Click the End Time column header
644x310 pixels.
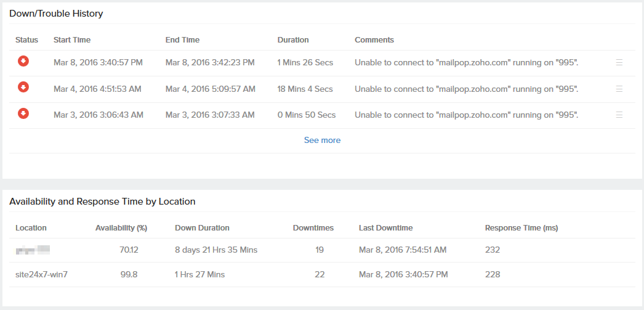182,40
